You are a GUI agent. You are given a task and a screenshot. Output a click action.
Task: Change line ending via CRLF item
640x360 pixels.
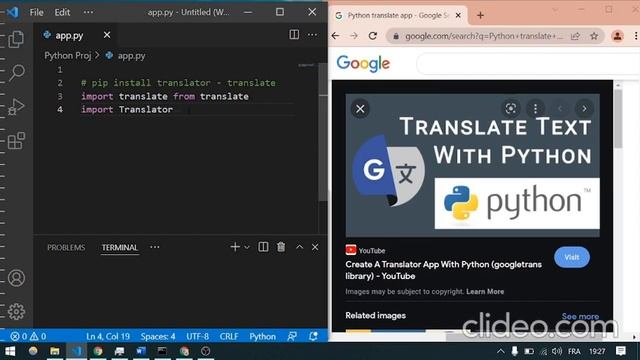229,336
